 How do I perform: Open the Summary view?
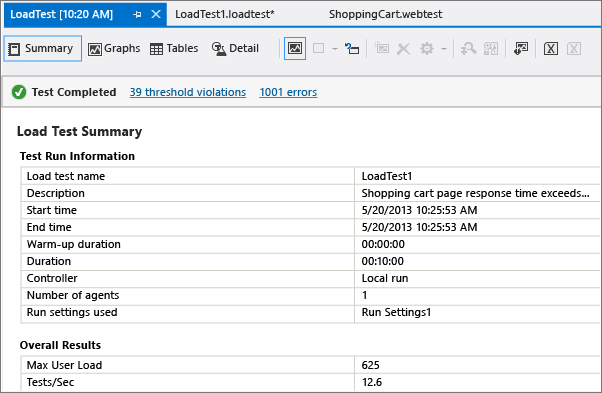point(43,48)
